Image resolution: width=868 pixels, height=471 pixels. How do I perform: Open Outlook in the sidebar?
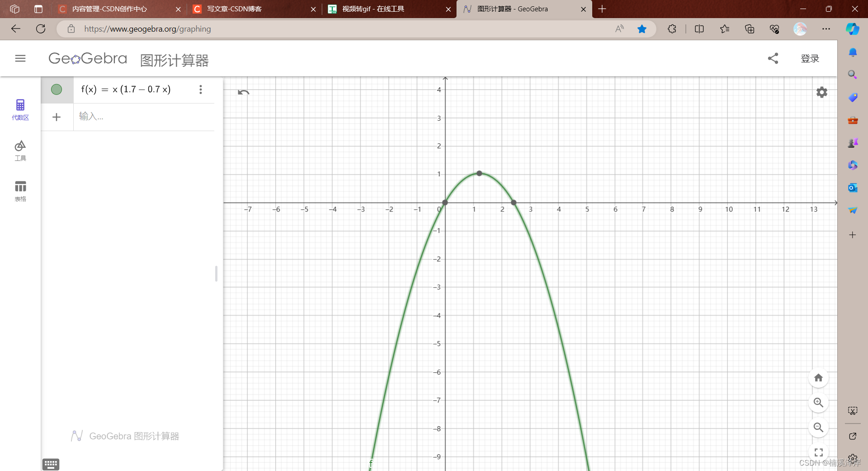(853, 188)
